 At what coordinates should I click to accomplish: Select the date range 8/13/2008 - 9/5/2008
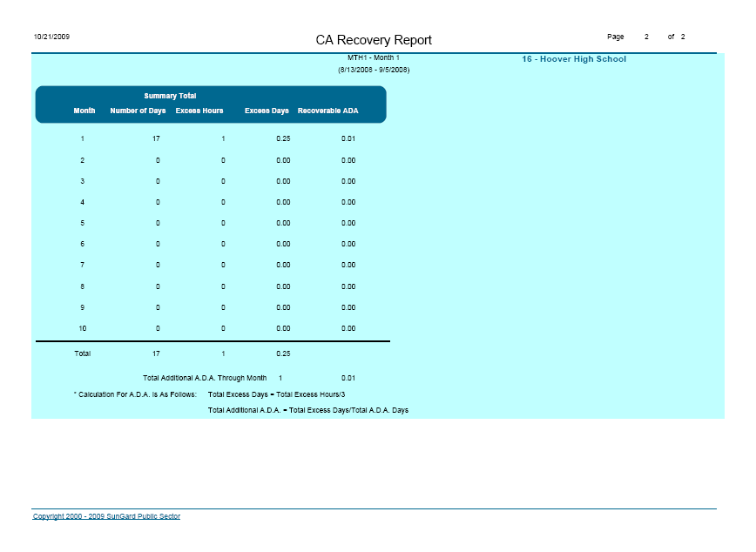click(x=374, y=69)
